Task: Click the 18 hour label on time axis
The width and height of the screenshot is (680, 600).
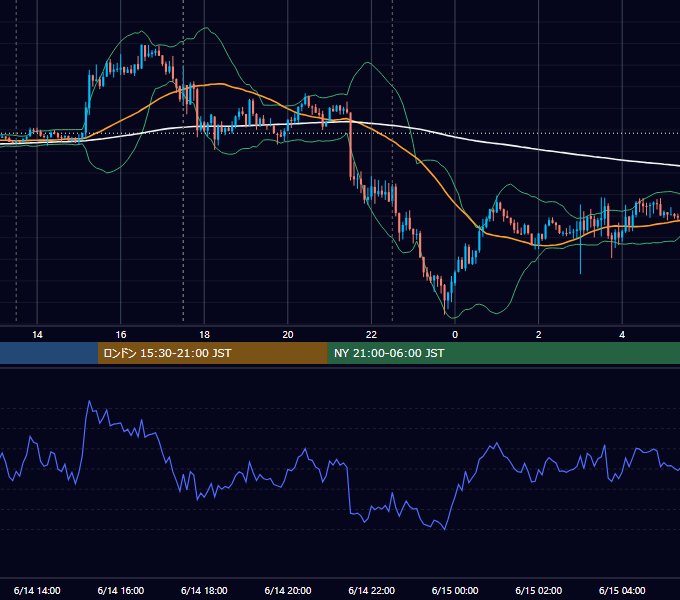Action: 204,335
